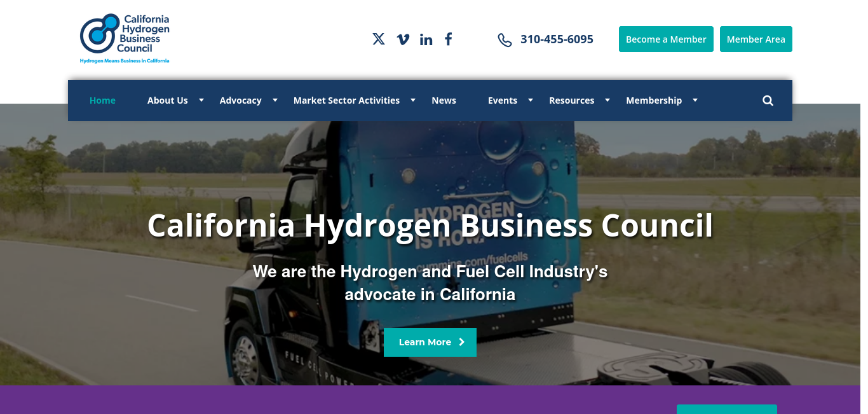Go to the Home menu item
Viewport: 868px width, 414px height.
coord(102,100)
